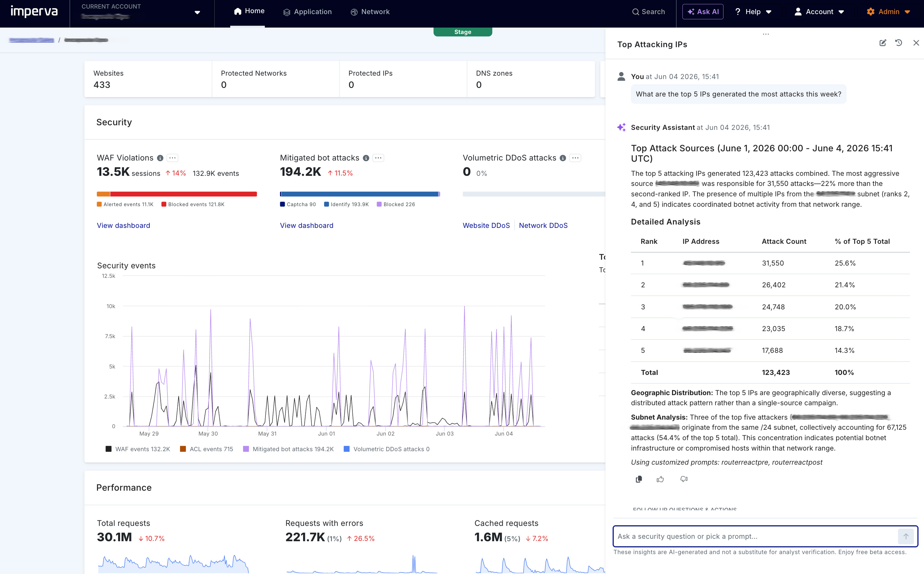This screenshot has height=574, width=924.
Task: Click the Rank column header
Action: point(649,241)
